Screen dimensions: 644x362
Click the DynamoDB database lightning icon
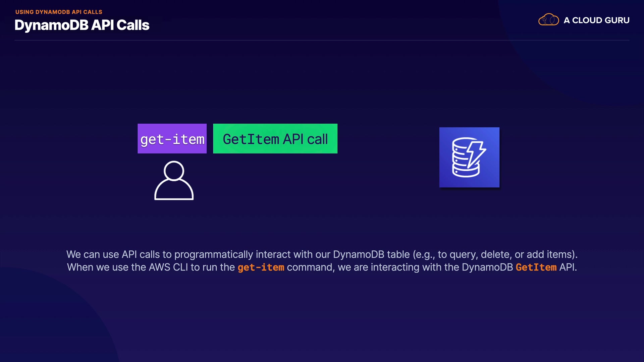click(469, 157)
